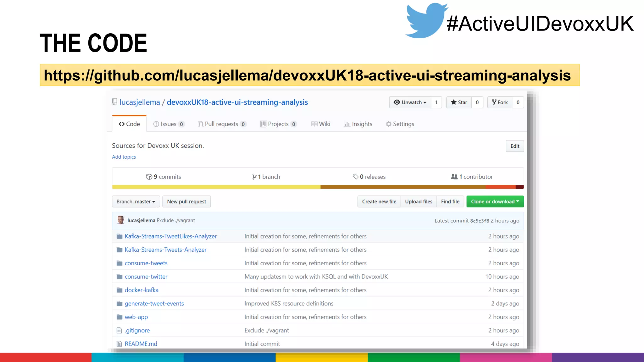644x362 pixels.
Task: Open the README.md file
Action: pyautogui.click(x=141, y=344)
